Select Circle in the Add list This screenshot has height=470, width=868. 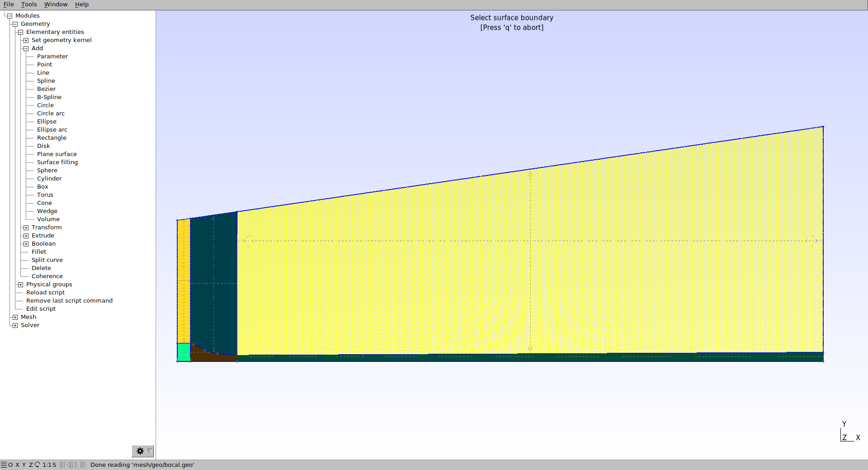point(45,105)
